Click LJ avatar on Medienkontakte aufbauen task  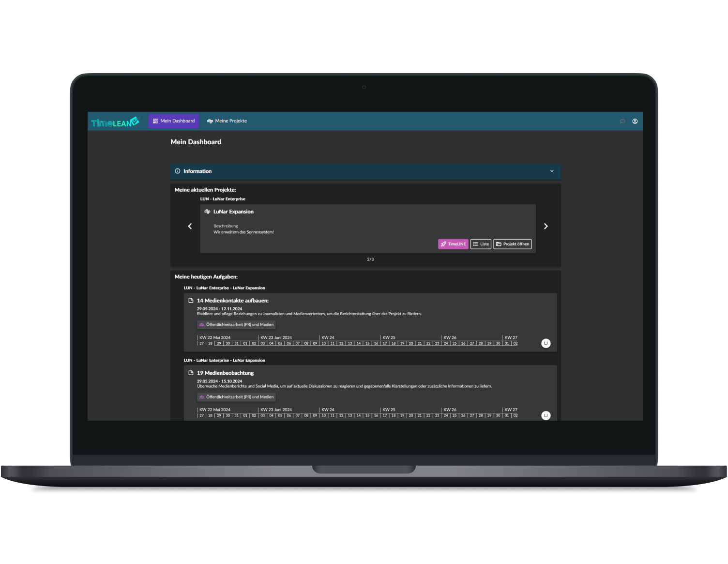pos(546,344)
